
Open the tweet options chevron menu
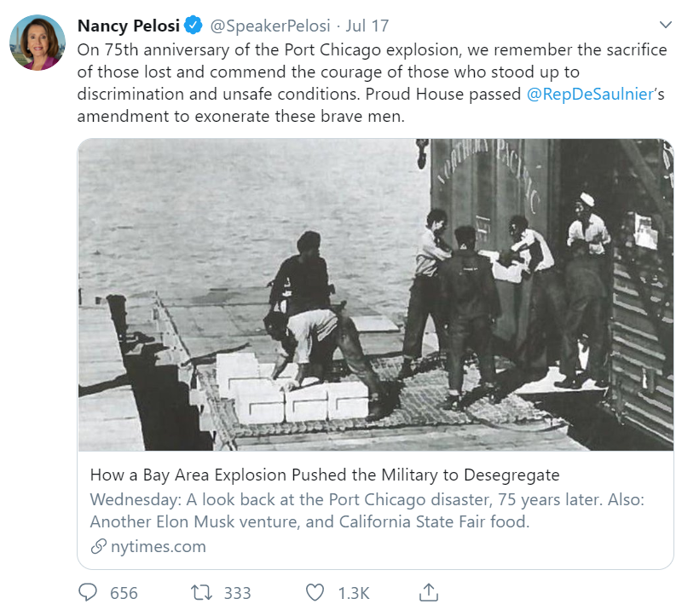[x=666, y=24]
